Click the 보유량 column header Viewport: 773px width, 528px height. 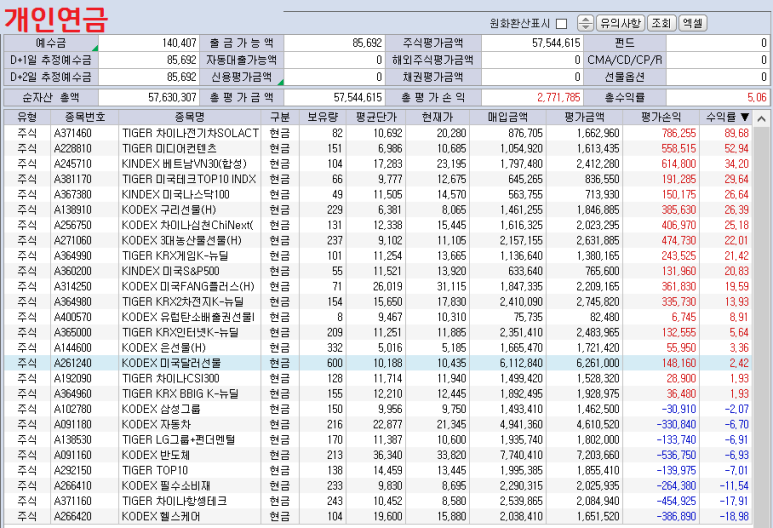(323, 117)
